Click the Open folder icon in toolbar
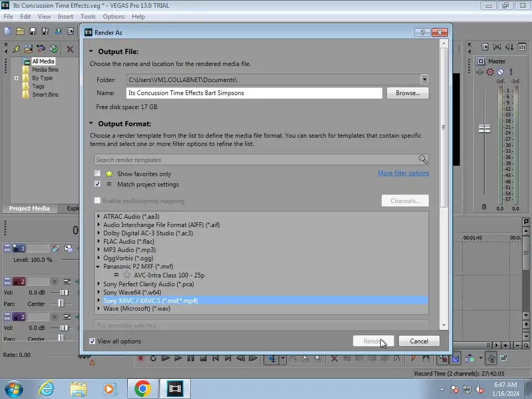This screenshot has width=532, height=399. 20,31
